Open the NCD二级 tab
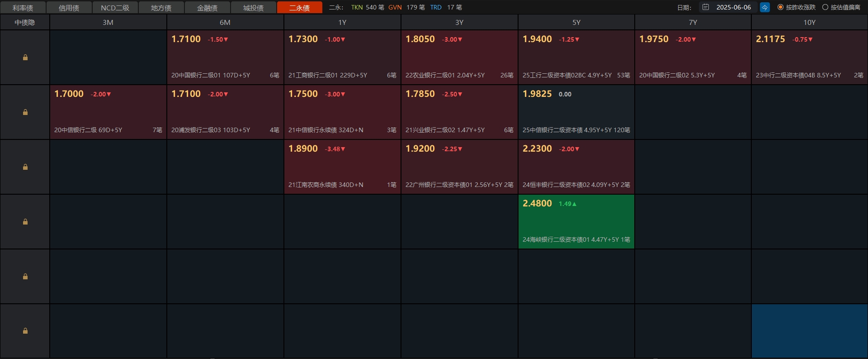The width and height of the screenshot is (868, 359). click(x=115, y=8)
